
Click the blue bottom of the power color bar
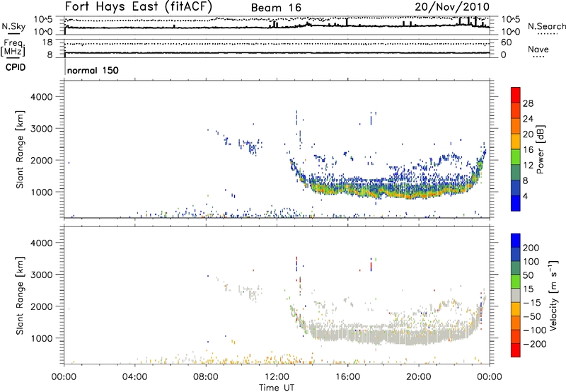516,203
